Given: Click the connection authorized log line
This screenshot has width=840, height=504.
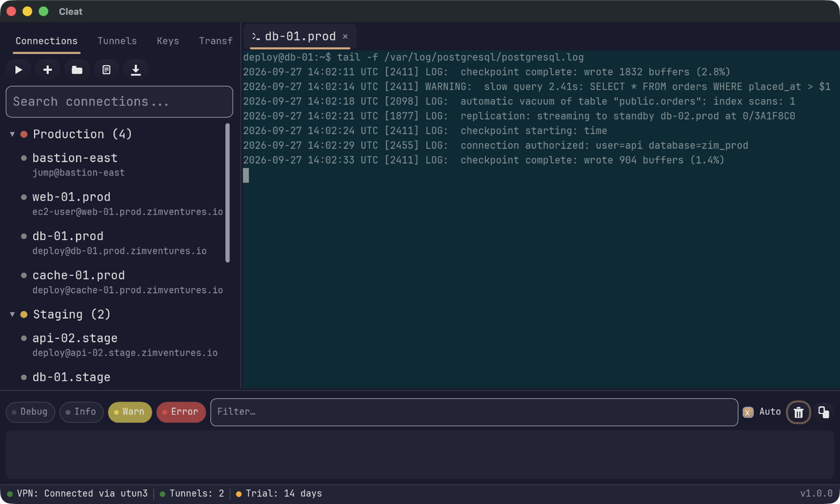Looking at the screenshot, I should coord(496,145).
